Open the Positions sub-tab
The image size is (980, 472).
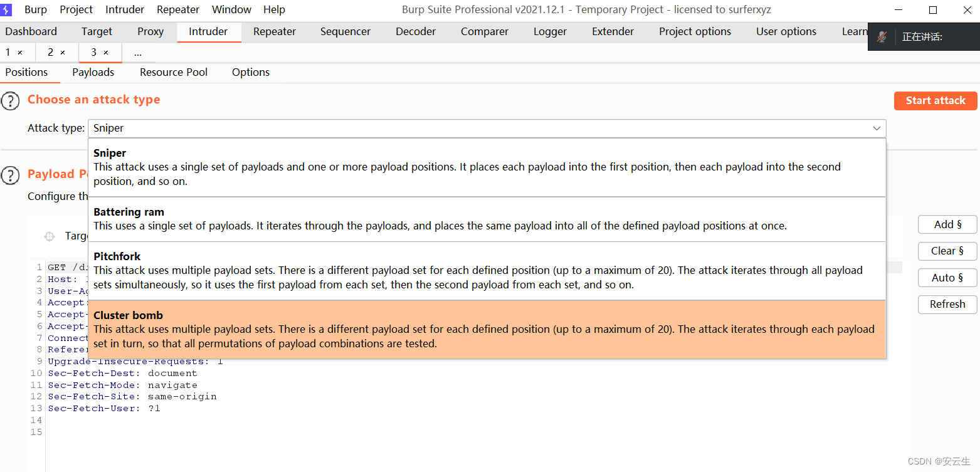coord(26,72)
